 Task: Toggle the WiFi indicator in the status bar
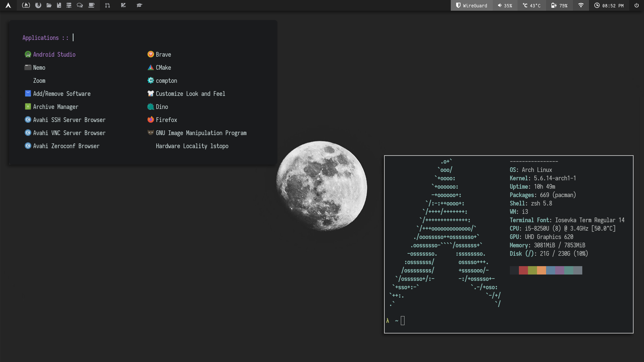(x=580, y=5)
